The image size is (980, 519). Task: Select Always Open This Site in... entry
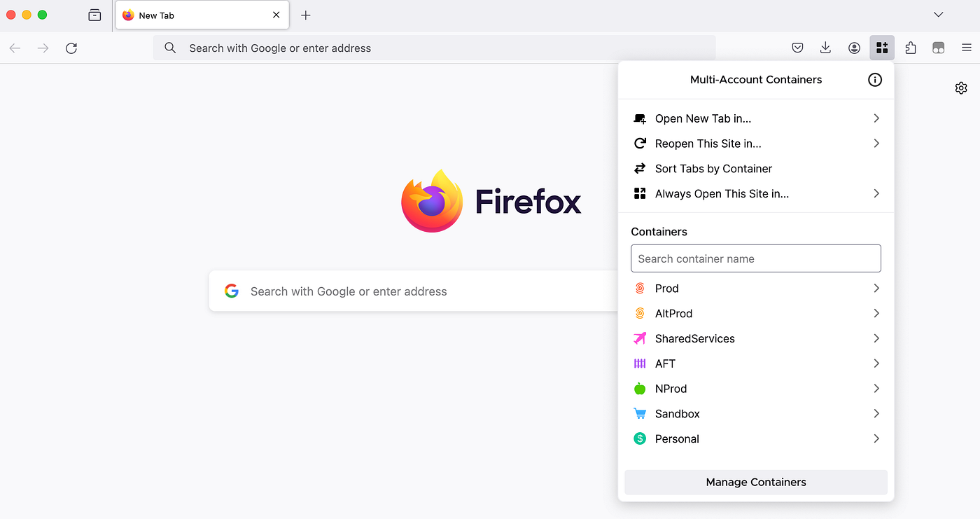(x=756, y=194)
